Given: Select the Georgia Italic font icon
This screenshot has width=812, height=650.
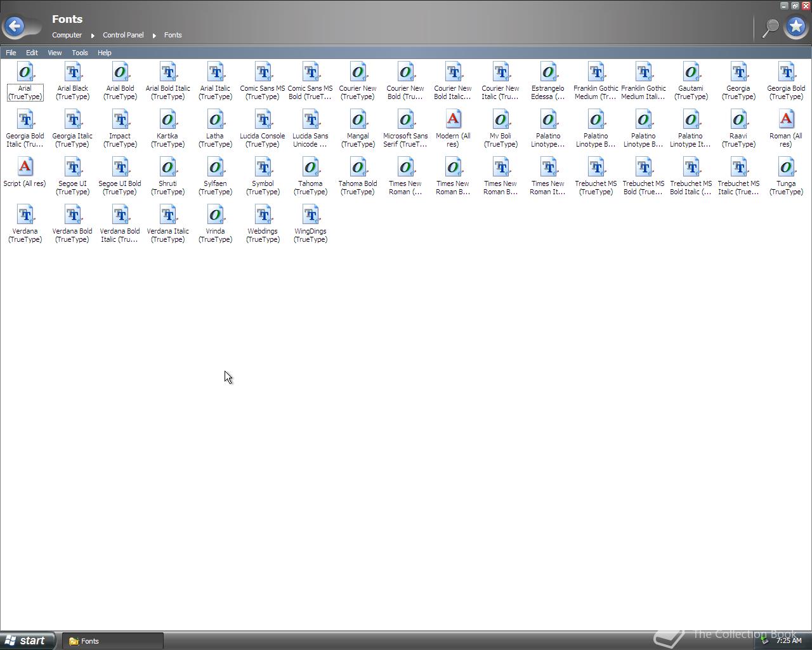Looking at the screenshot, I should click(x=73, y=119).
